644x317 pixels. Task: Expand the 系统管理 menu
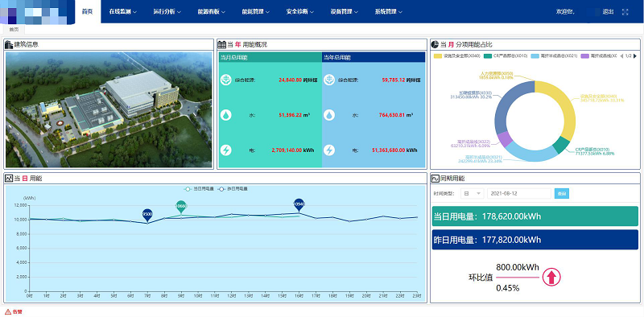pyautogui.click(x=388, y=11)
